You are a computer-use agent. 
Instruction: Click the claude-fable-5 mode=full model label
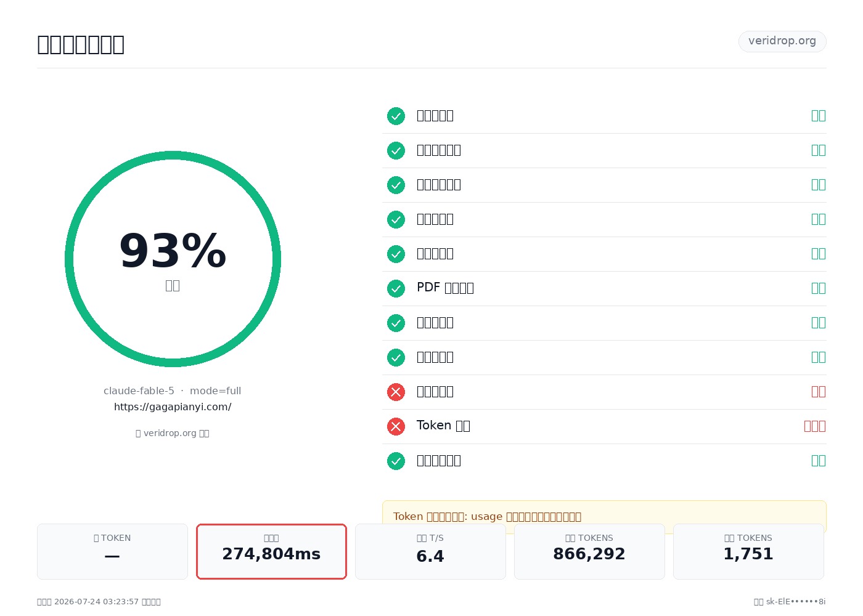tap(173, 391)
